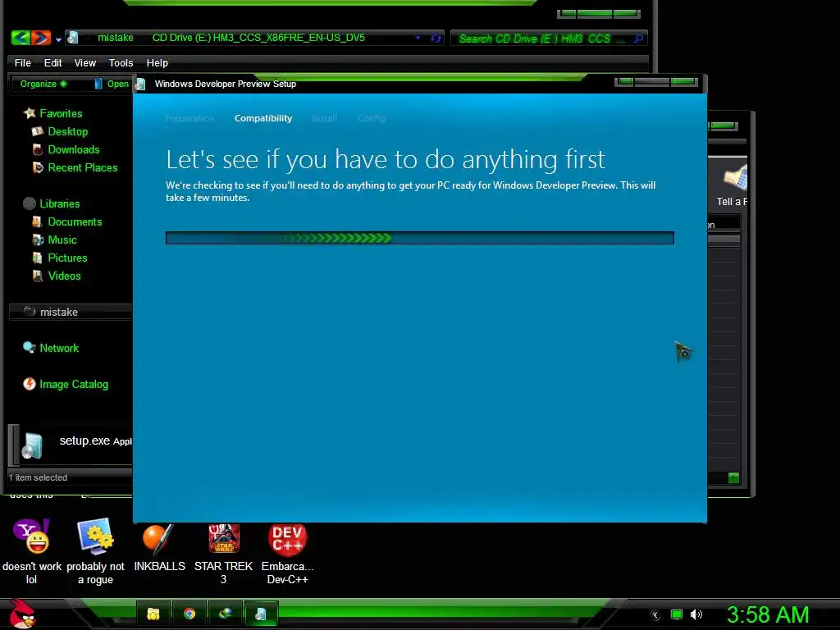Viewport: 840px width, 630px height.
Task: Select Network in navigation pane
Action: pyautogui.click(x=59, y=348)
